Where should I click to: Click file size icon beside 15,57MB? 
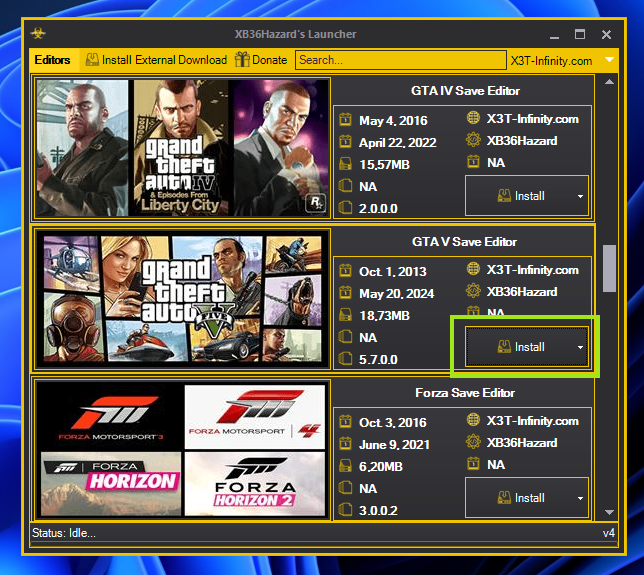pyautogui.click(x=345, y=164)
